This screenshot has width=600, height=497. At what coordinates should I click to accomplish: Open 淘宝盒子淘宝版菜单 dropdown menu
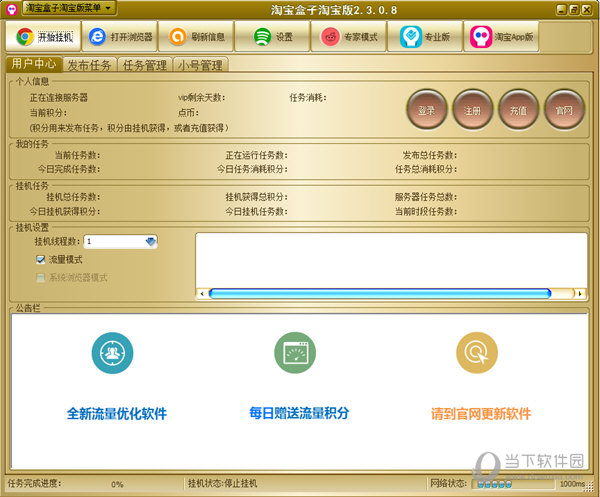[69, 8]
